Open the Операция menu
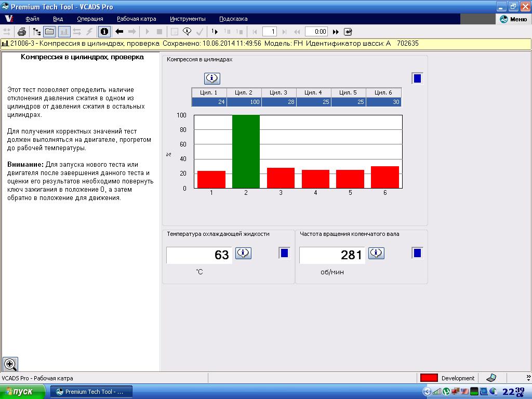This screenshot has width=532, height=399. [90, 19]
